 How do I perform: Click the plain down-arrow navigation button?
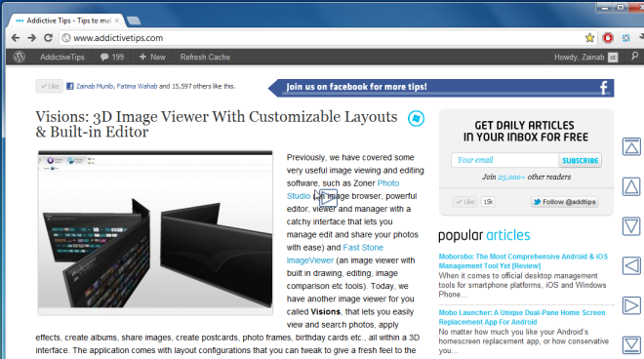631,226
